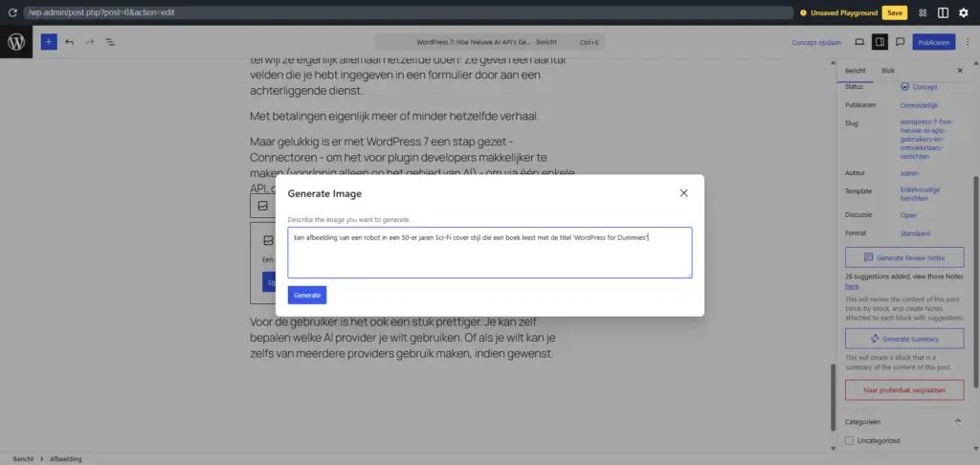Switch to the Blok sidebar tab

tap(888, 71)
